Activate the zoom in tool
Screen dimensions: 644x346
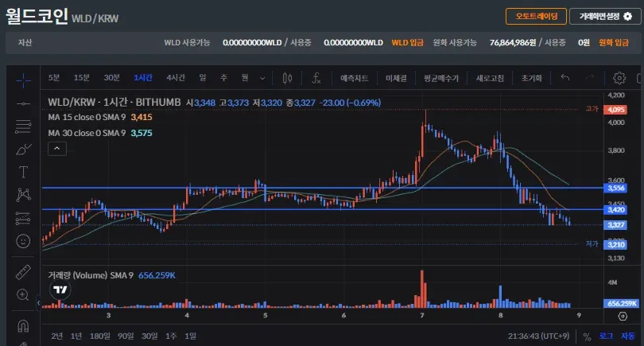(22, 294)
